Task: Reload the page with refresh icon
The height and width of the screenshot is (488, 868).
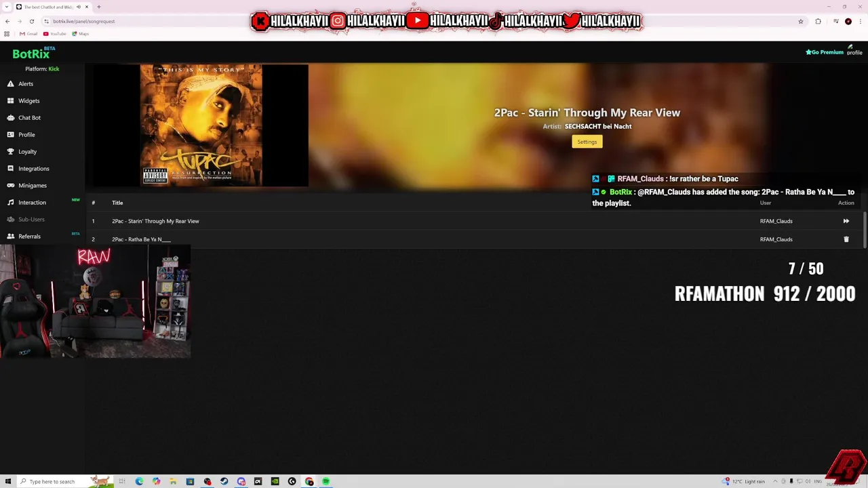Action: [32, 21]
